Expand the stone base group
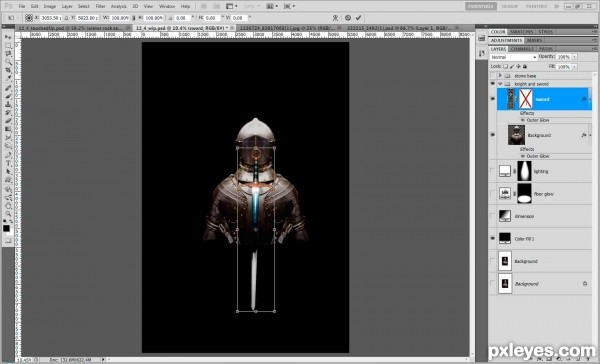Viewport: 600px width, 364px height. tap(500, 76)
